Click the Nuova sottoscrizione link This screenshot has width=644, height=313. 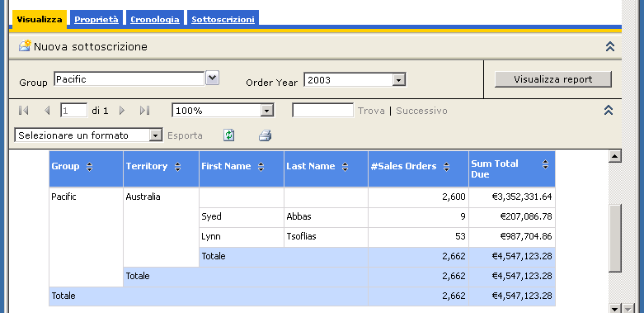click(x=91, y=46)
